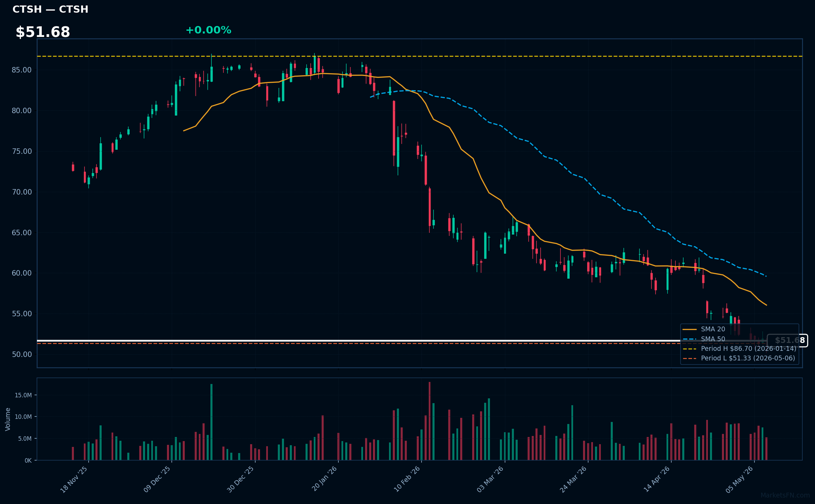The width and height of the screenshot is (815, 504).
Task: Click the 15.0M volume axis label
Action: [x=23, y=395]
